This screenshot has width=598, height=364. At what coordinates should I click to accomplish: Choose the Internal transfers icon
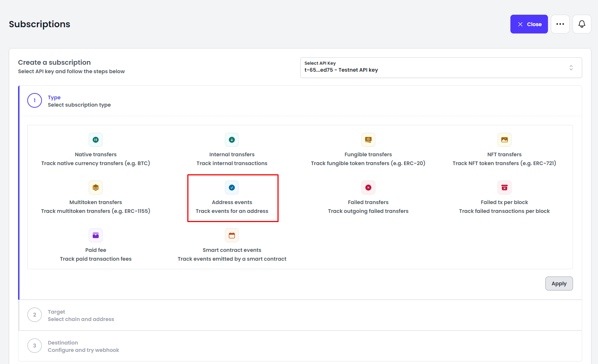(232, 140)
